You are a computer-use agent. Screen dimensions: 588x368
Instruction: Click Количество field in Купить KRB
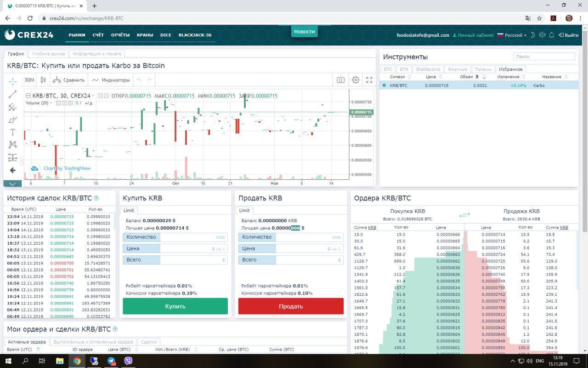pos(175,237)
